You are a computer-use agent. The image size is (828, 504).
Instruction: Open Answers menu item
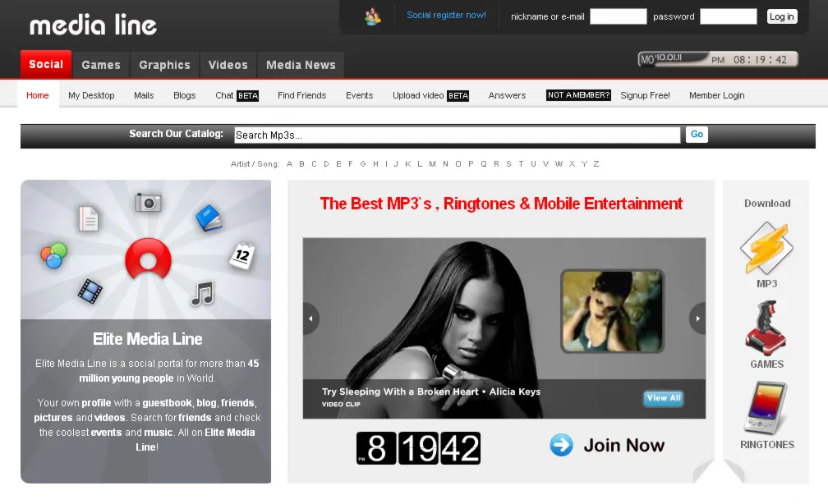click(x=507, y=95)
